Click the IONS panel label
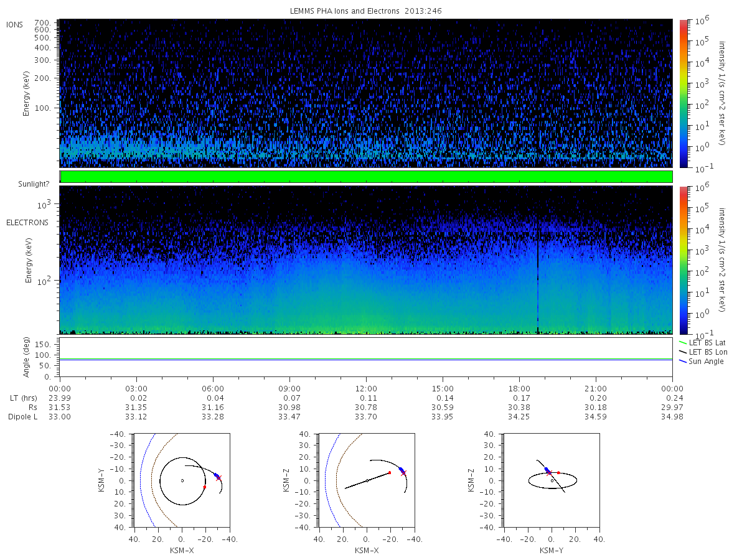Screen dimensions: 747x560 click(x=16, y=25)
